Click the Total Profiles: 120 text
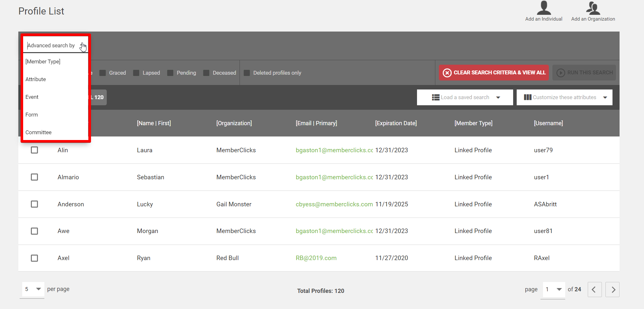This screenshot has width=644, height=309. coord(321,291)
